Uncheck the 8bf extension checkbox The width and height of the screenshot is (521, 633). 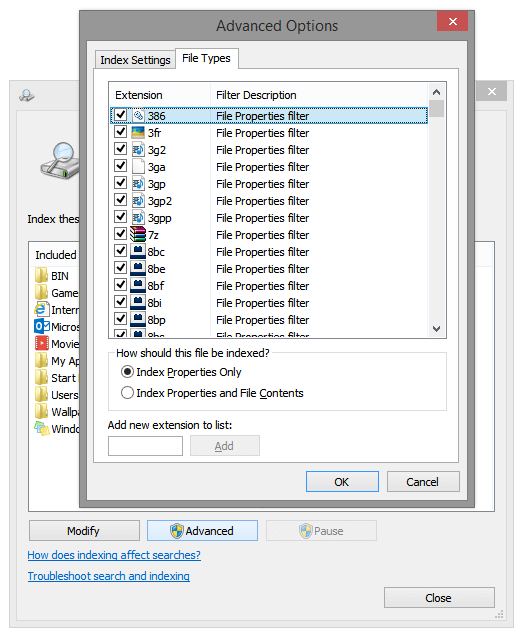120,285
